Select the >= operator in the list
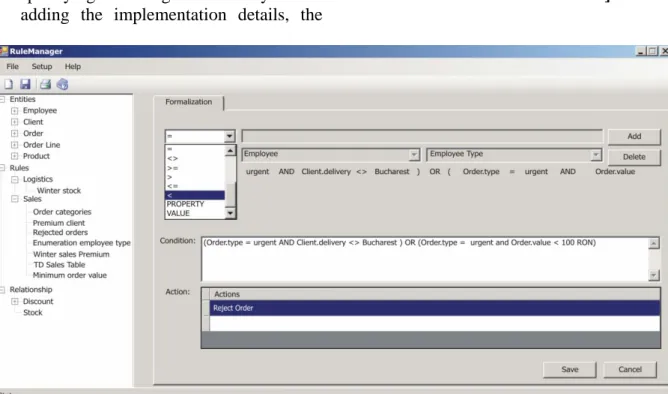Screen dimensions: 668x394 [195, 168]
